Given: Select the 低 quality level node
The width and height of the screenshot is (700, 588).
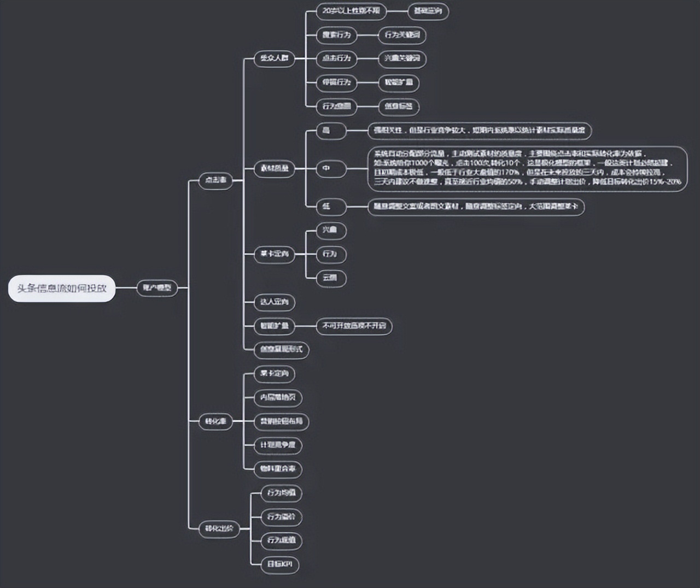Looking at the screenshot, I should click(x=331, y=207).
